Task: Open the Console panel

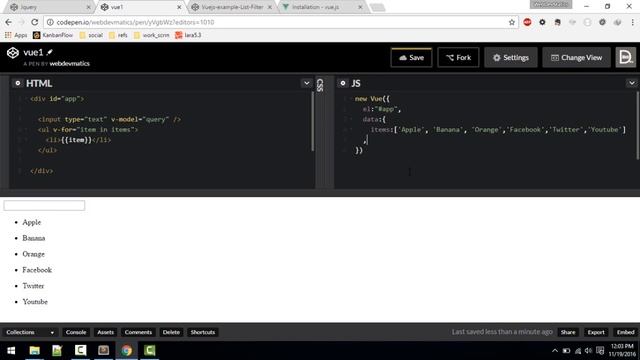Action: 76,332
